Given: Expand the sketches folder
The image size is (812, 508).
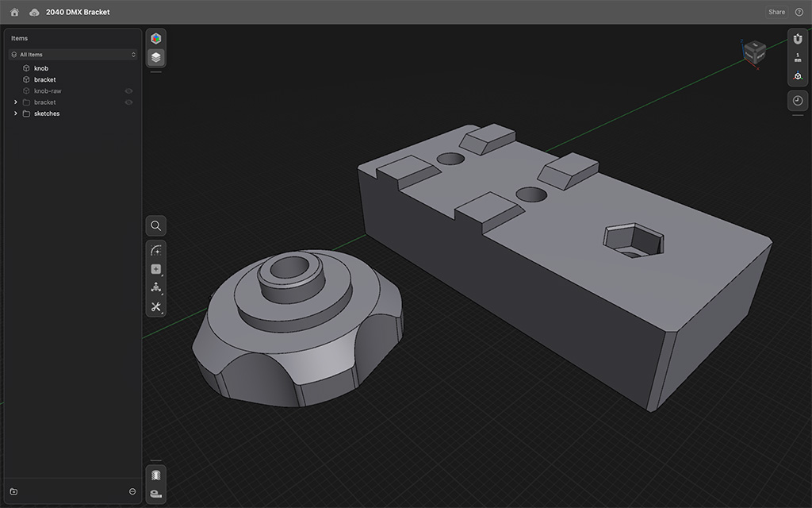Looking at the screenshot, I should tap(16, 114).
